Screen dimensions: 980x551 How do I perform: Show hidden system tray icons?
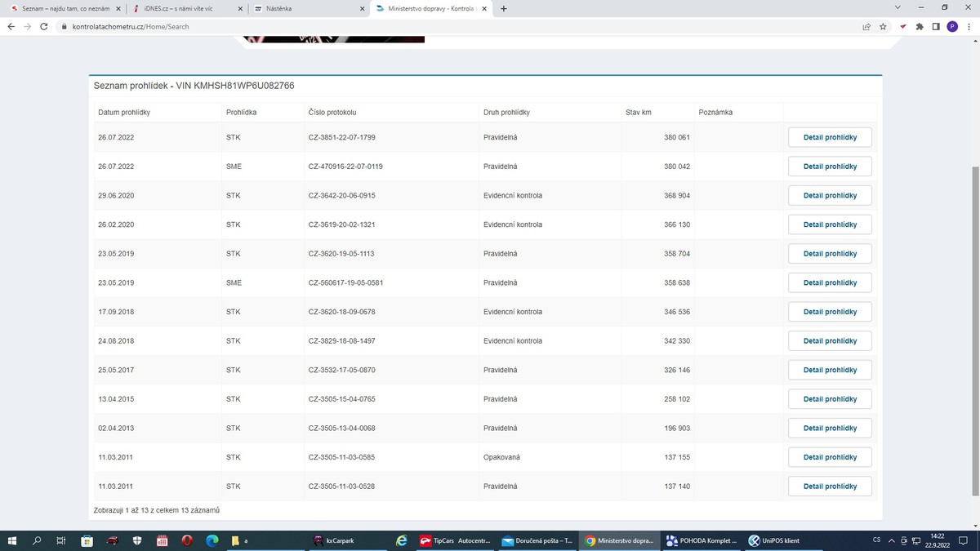(x=892, y=540)
